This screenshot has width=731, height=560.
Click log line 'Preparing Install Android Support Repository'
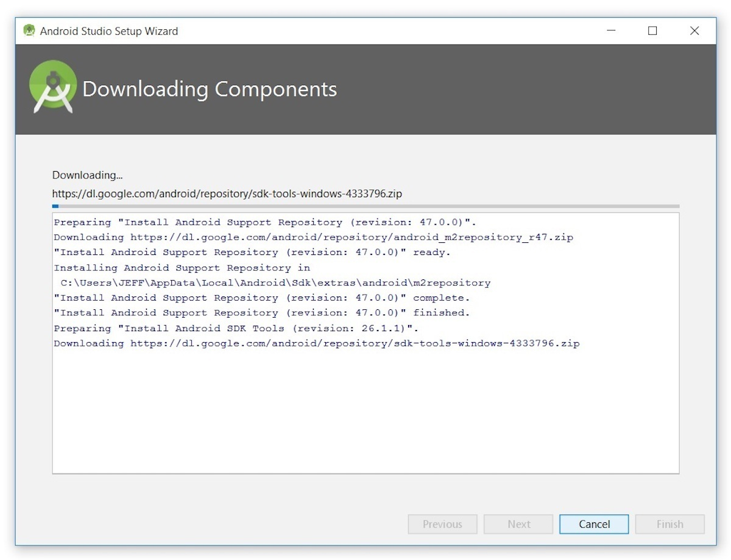(x=266, y=222)
